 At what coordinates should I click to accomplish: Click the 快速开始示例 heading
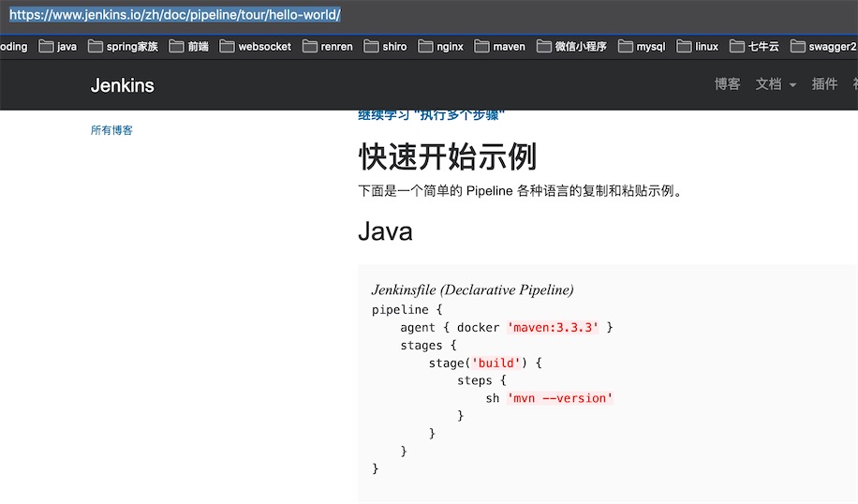pos(448,157)
